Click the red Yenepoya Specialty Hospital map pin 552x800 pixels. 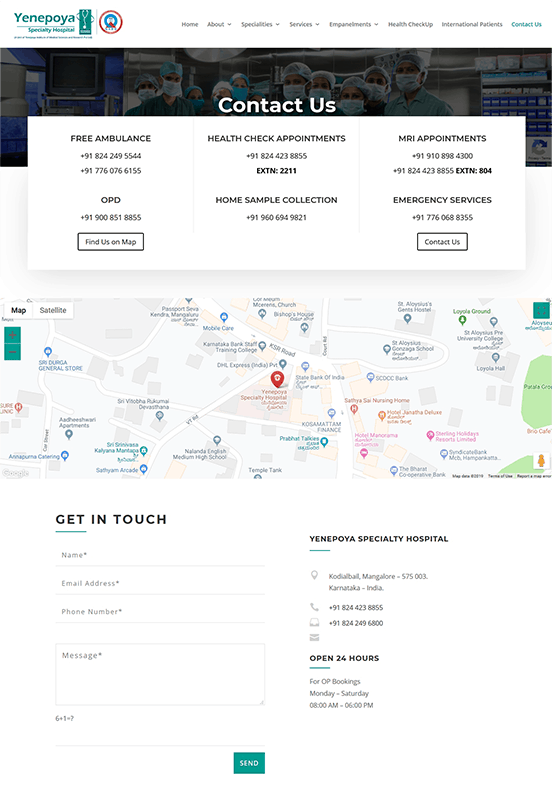(x=277, y=379)
